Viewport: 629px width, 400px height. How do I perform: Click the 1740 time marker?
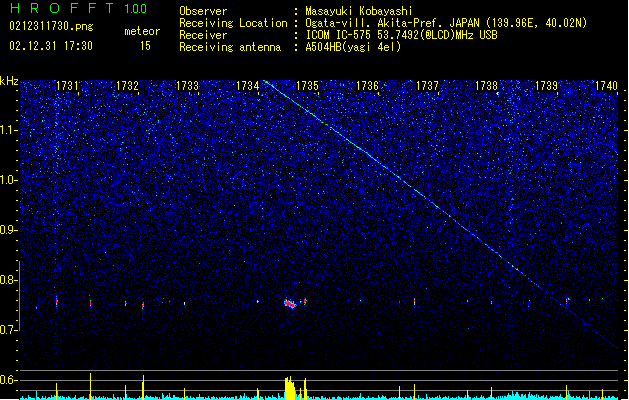(x=606, y=86)
